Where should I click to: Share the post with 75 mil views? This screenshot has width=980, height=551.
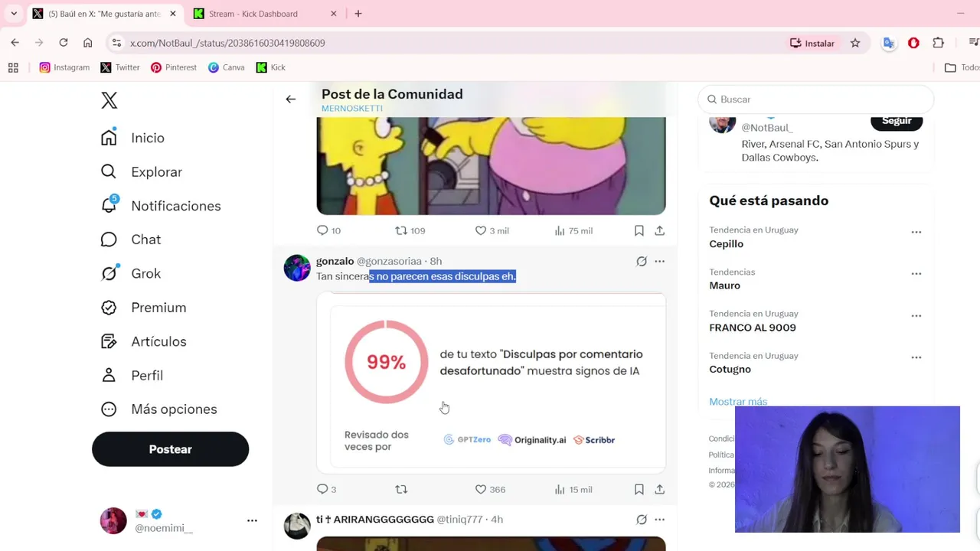click(x=659, y=230)
